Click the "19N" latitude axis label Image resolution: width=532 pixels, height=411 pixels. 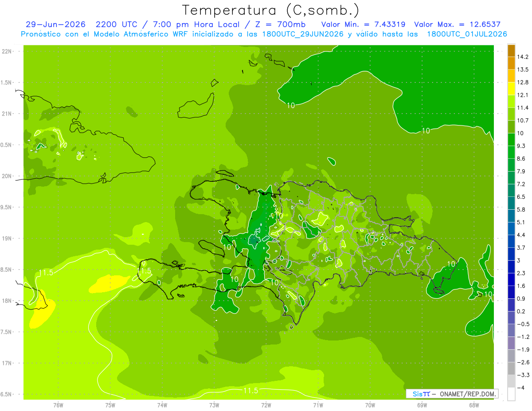point(6,239)
